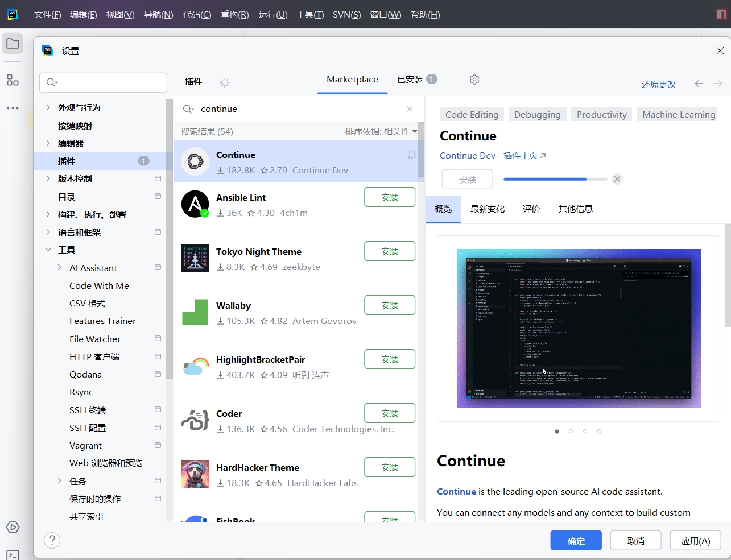
Task: Click the Tokyo Night Theme plugin icon
Action: (x=195, y=258)
